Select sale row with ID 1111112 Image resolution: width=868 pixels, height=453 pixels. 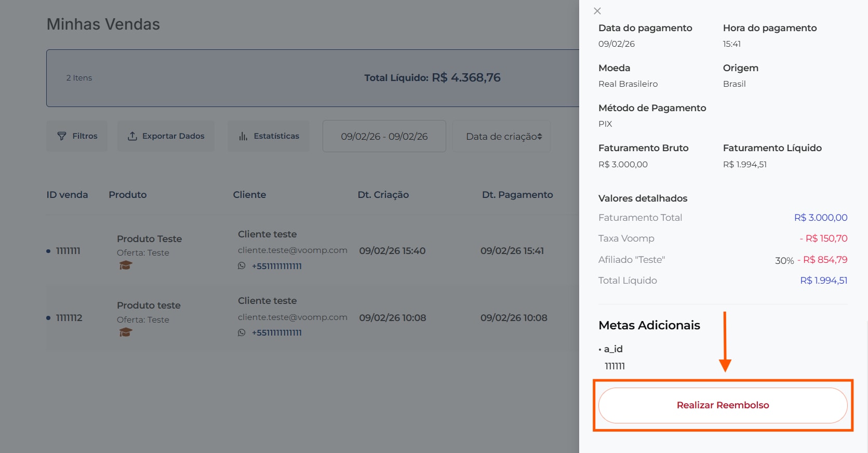[69, 318]
